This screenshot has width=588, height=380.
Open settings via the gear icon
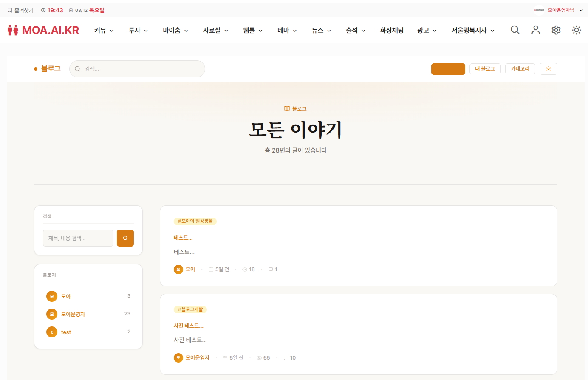click(x=556, y=30)
